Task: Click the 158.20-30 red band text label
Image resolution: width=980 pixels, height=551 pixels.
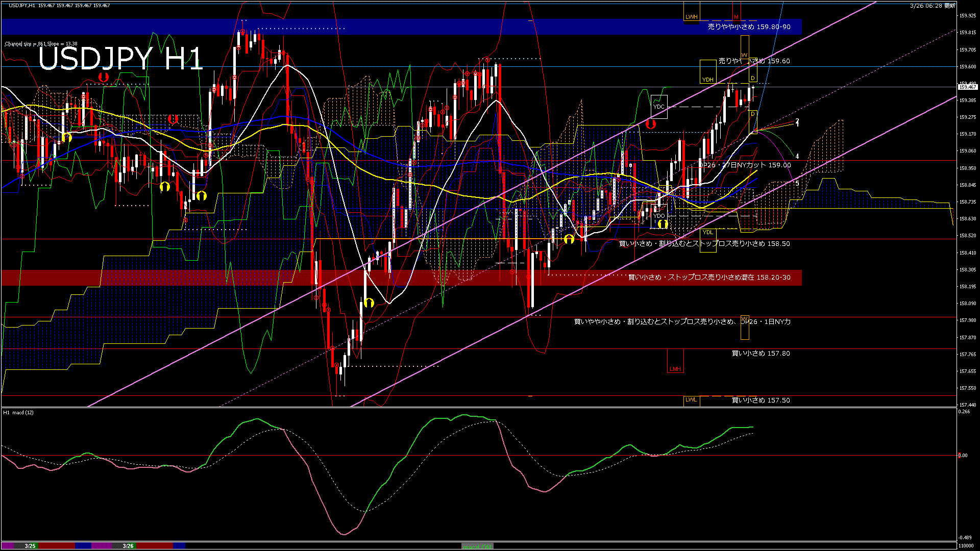Action: [x=709, y=277]
